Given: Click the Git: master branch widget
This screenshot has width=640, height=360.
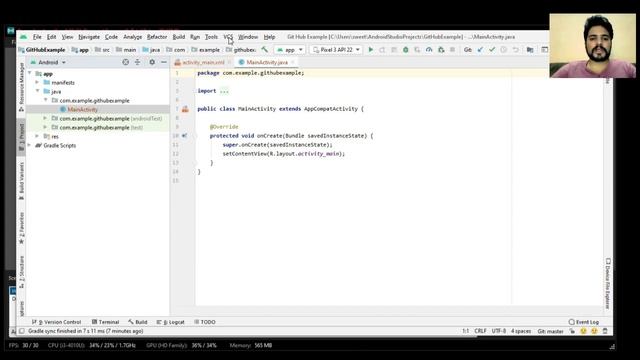Looking at the screenshot, I should coord(550,331).
